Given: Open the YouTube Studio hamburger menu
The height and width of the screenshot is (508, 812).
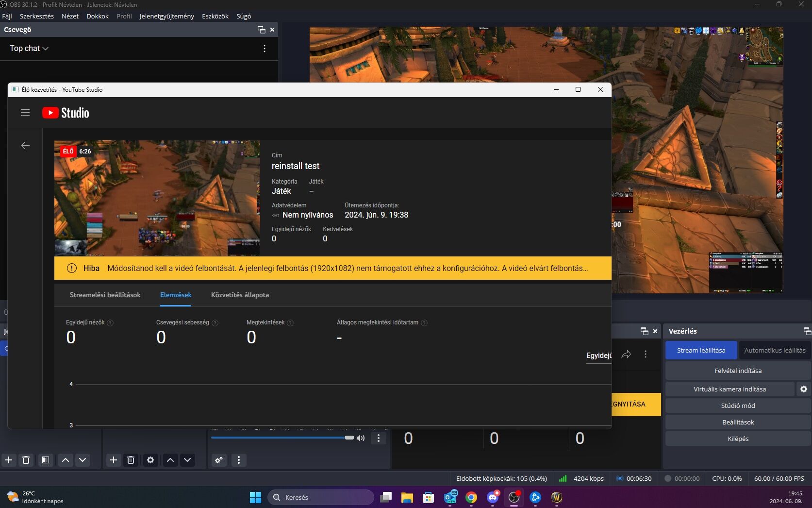Looking at the screenshot, I should [x=25, y=113].
